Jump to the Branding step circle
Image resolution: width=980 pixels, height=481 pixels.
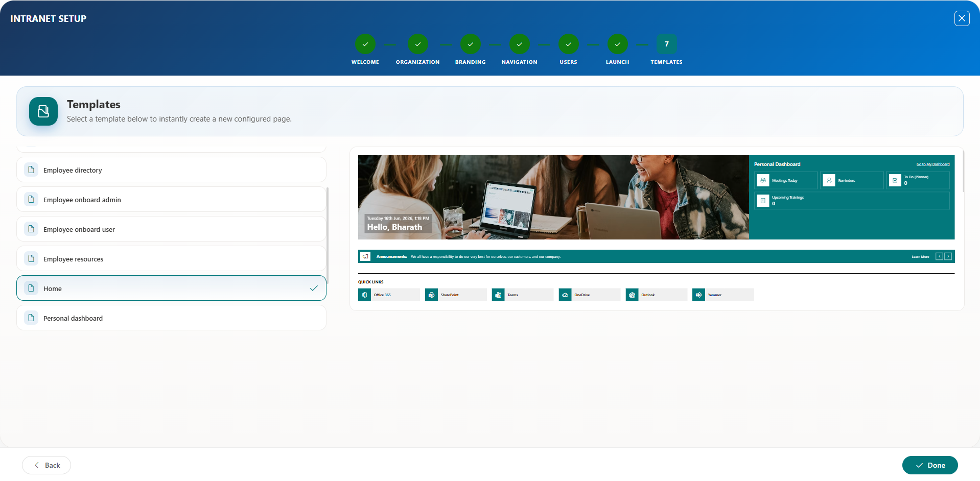470,44
